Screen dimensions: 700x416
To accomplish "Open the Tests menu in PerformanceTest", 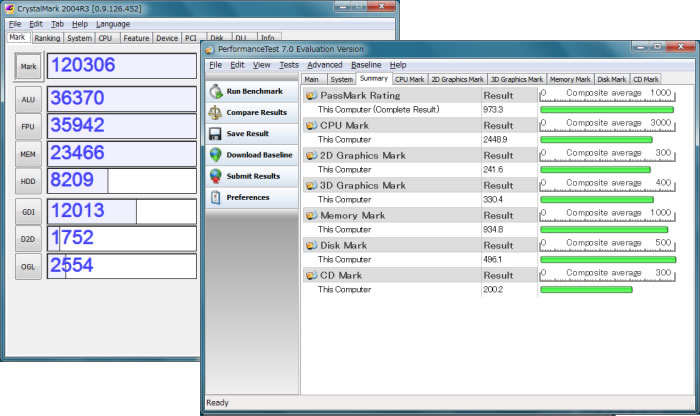I will click(x=289, y=65).
